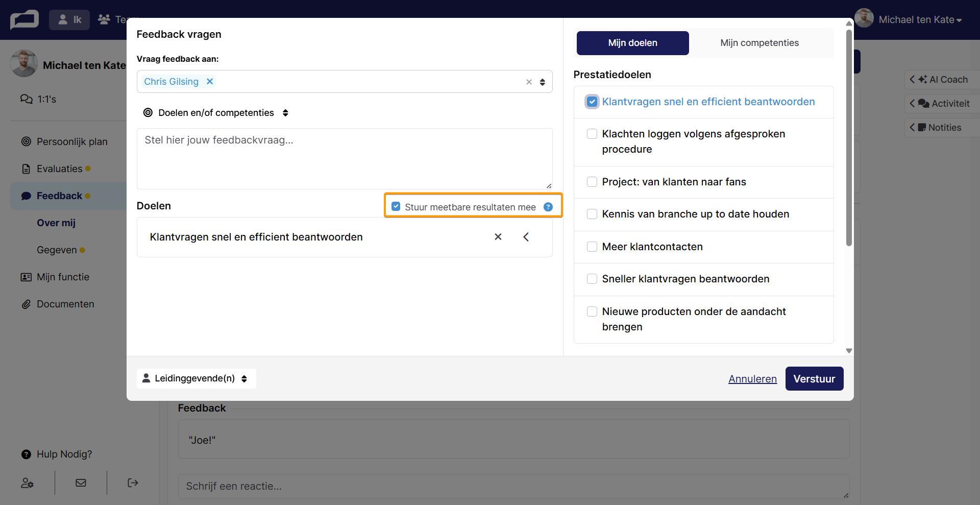Click the scrollbar down arrow in dialog
980x505 pixels.
(849, 351)
